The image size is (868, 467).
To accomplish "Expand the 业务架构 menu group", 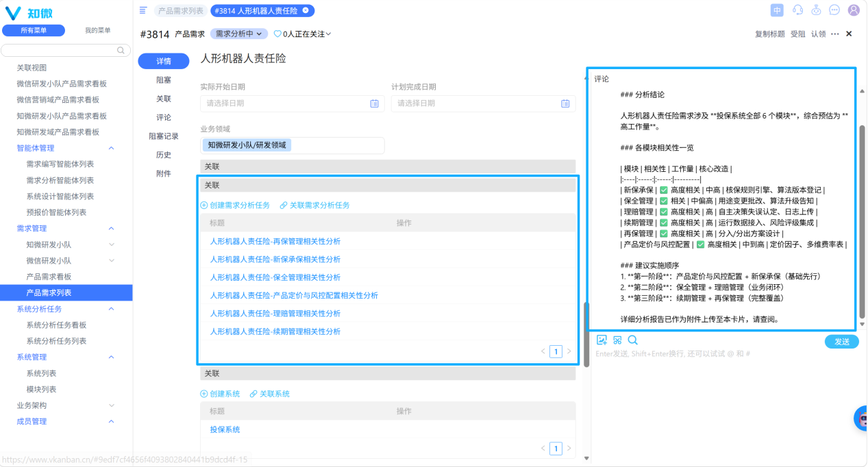I will click(x=112, y=405).
